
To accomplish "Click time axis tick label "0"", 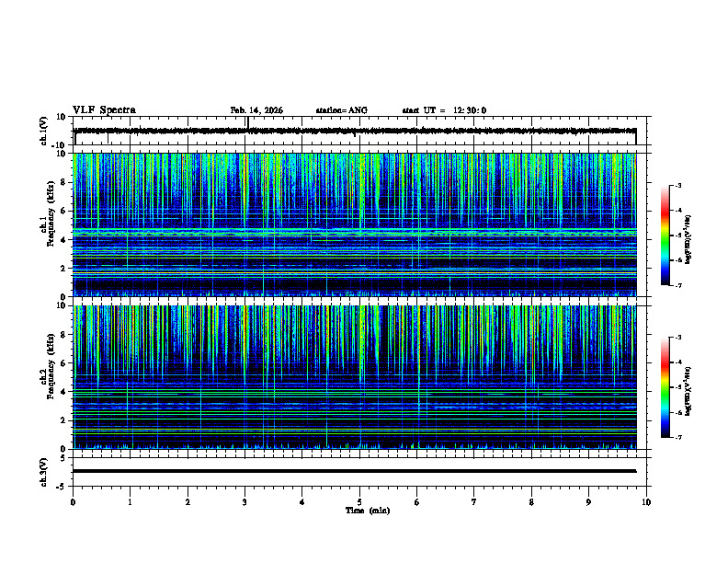I will point(73,502).
